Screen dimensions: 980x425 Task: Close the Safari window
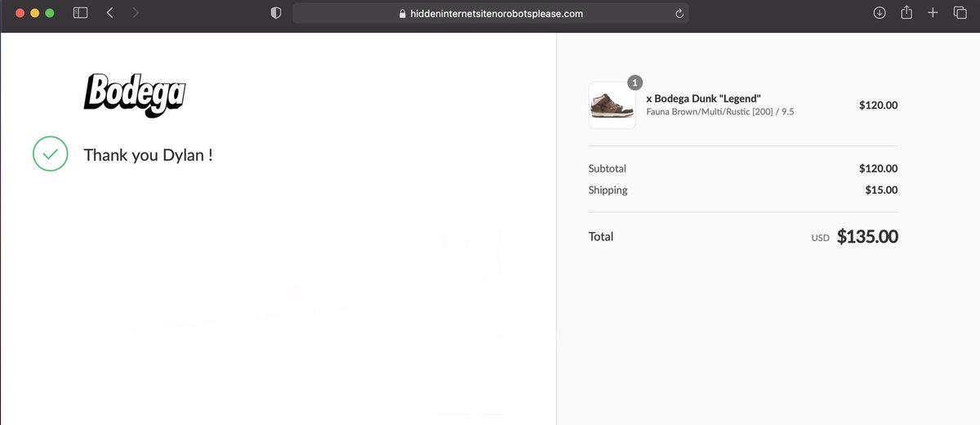[x=20, y=13]
